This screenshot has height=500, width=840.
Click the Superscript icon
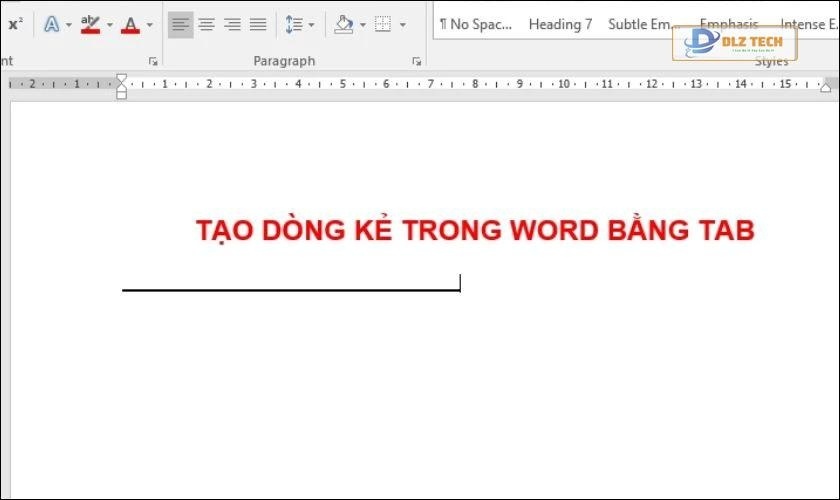tap(14, 24)
